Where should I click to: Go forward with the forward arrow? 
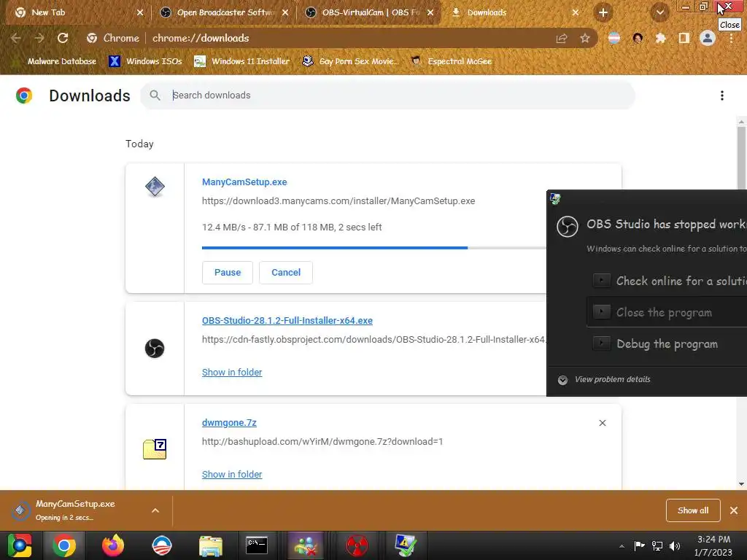pos(39,38)
